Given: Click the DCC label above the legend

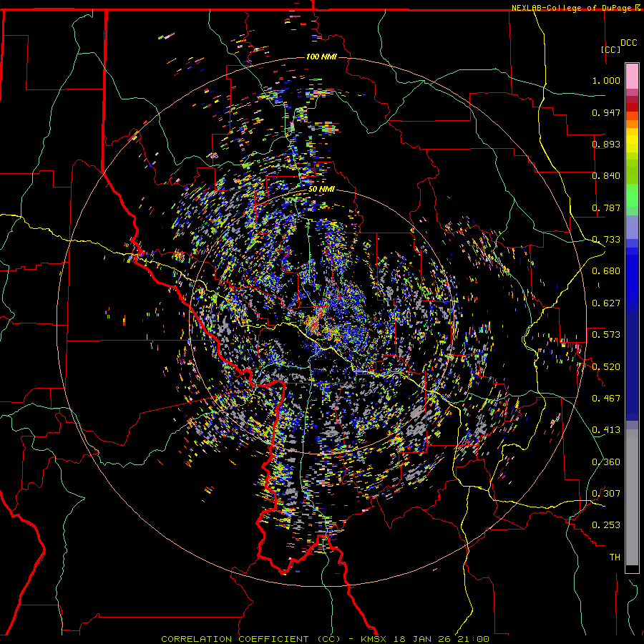Looking at the screenshot, I should coord(628,43).
